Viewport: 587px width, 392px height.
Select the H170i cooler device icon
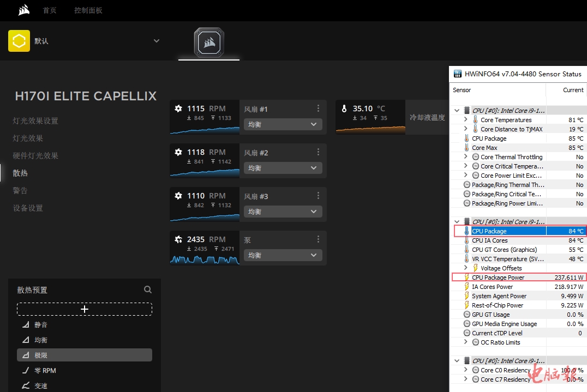click(x=209, y=42)
